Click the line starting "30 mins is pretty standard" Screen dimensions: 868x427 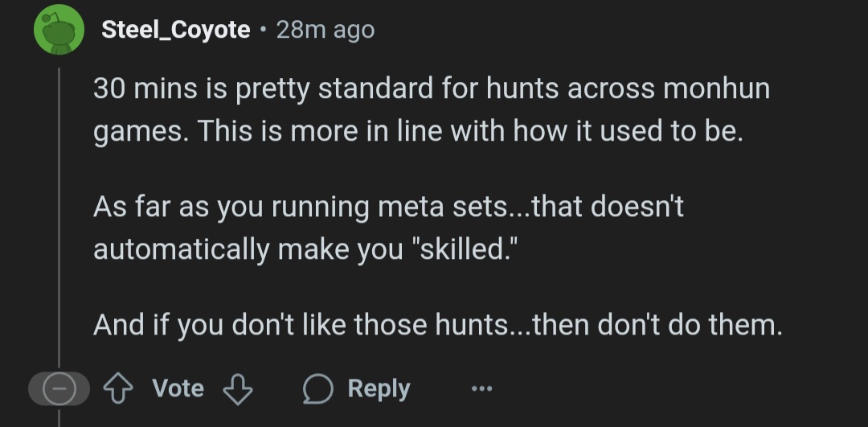pos(431,88)
